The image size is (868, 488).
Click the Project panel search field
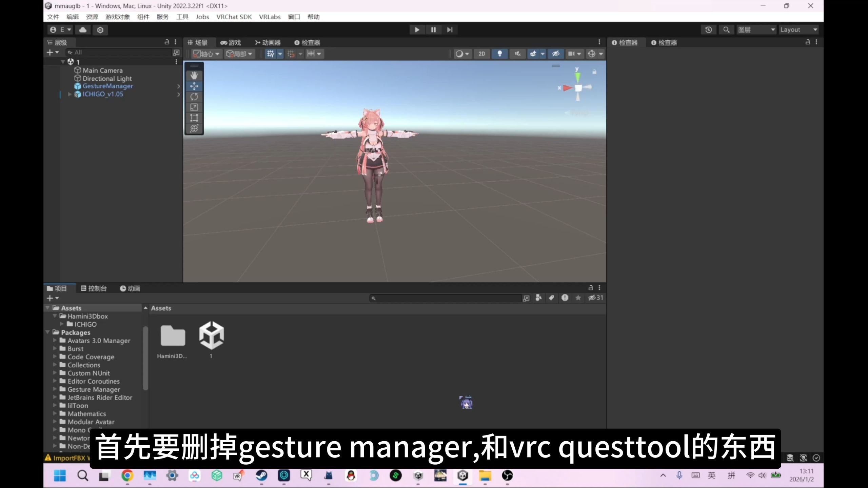coord(446,298)
